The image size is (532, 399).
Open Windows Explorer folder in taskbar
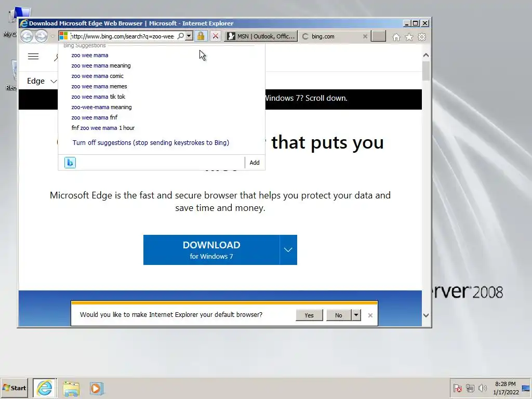pyautogui.click(x=71, y=389)
